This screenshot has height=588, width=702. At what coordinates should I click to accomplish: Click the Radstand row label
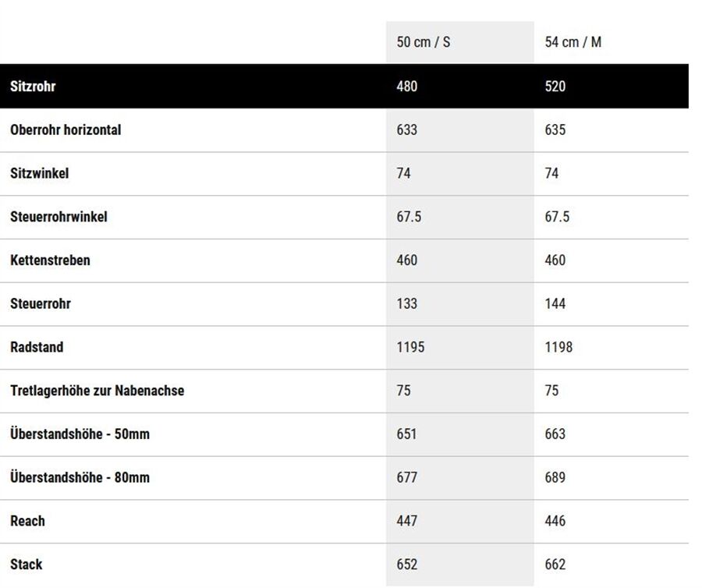click(37, 347)
